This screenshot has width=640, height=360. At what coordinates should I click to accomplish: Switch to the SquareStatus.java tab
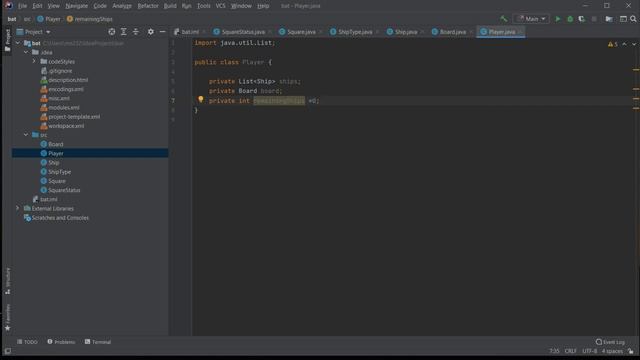pyautogui.click(x=243, y=32)
